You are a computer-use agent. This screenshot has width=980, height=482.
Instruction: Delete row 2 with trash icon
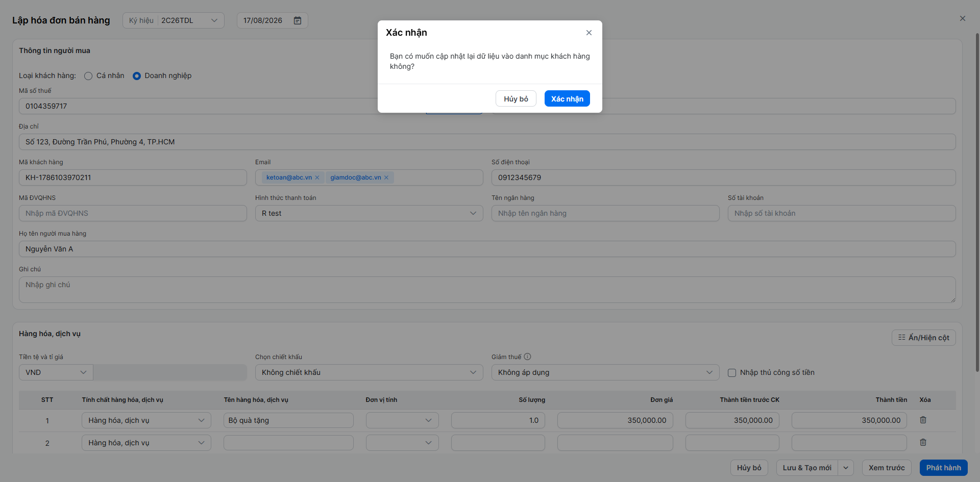[x=923, y=442]
